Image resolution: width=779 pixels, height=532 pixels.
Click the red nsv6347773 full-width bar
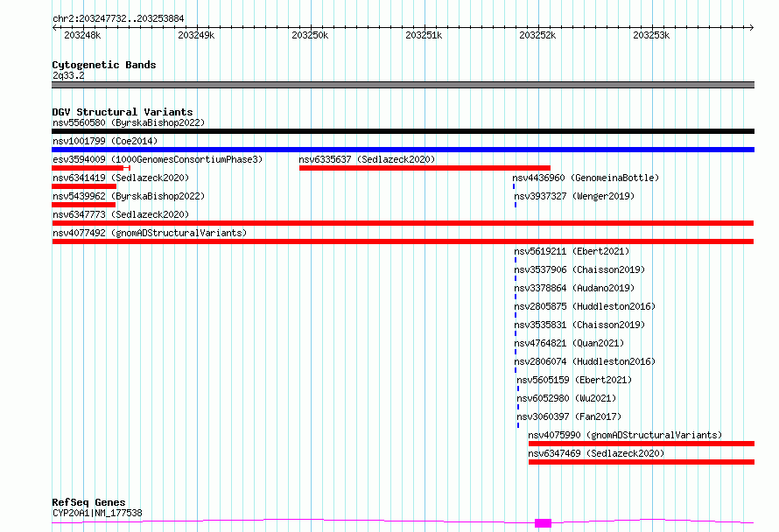coord(403,223)
